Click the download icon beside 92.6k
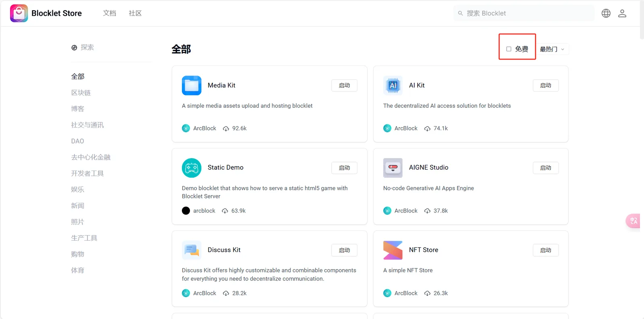This screenshot has height=319, width=644. (226, 129)
